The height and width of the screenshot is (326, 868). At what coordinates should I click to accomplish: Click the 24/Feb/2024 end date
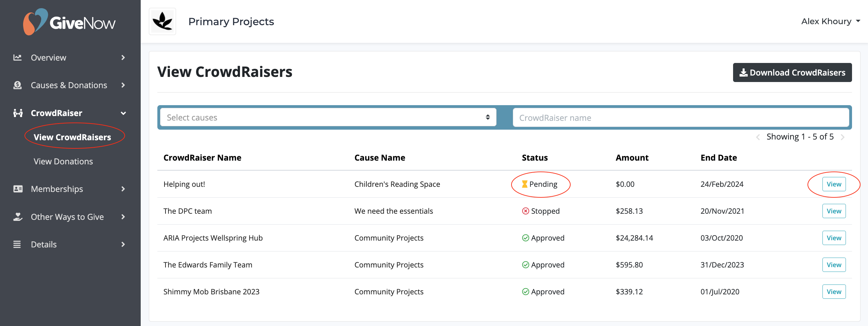point(722,184)
